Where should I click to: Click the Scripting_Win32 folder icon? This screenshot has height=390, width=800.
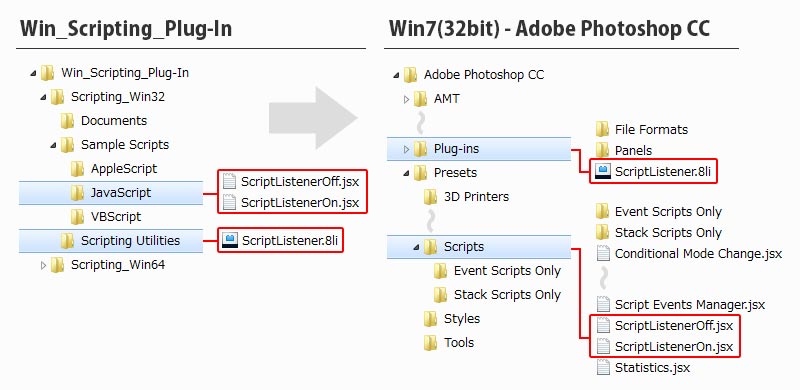(x=57, y=96)
